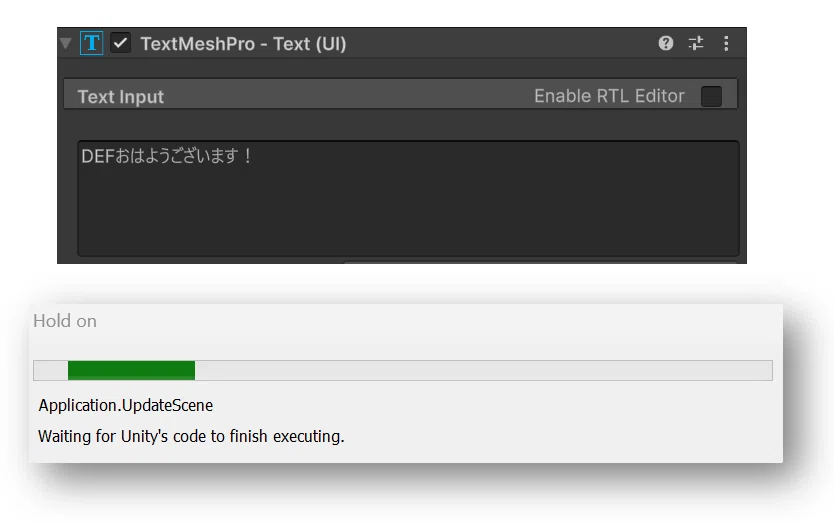Disable the TextMeshPro component checkbox
Image resolution: width=834 pixels, height=528 pixels.
tap(120, 43)
